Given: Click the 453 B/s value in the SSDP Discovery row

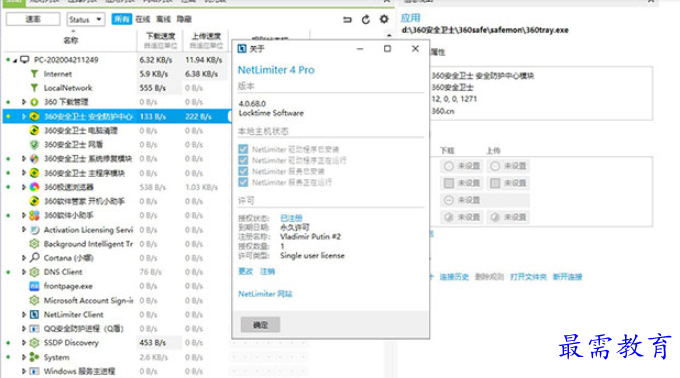Looking at the screenshot, I should click(x=152, y=342).
